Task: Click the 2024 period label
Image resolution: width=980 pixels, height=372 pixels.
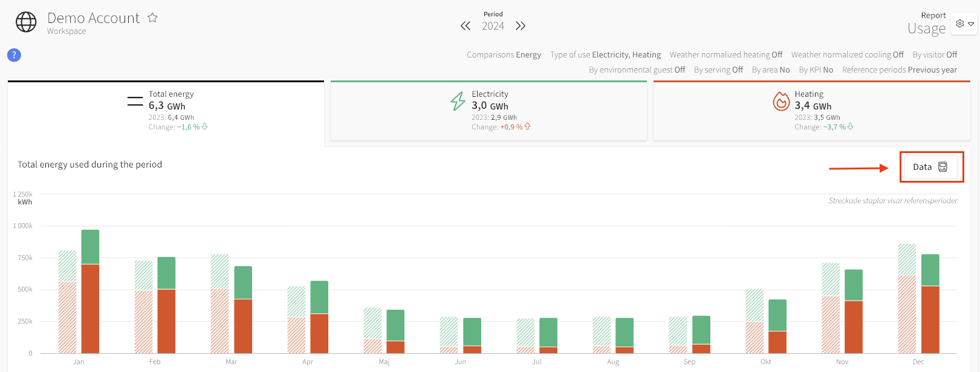Action: pyautogui.click(x=493, y=26)
